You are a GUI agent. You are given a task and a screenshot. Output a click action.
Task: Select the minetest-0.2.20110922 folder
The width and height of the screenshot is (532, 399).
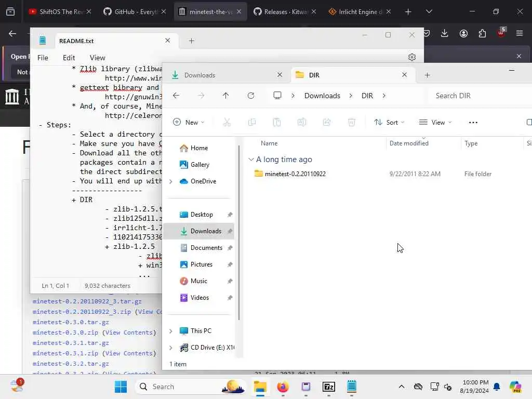[x=295, y=174]
